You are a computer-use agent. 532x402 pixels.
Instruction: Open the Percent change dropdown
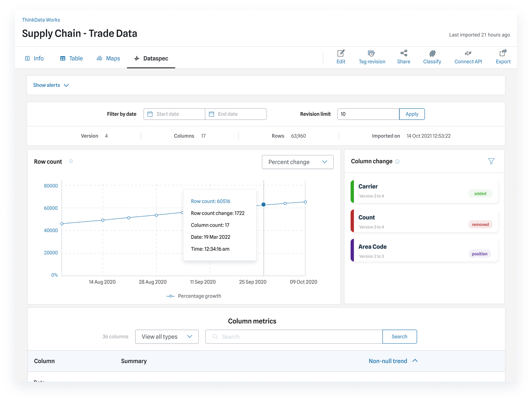click(297, 162)
